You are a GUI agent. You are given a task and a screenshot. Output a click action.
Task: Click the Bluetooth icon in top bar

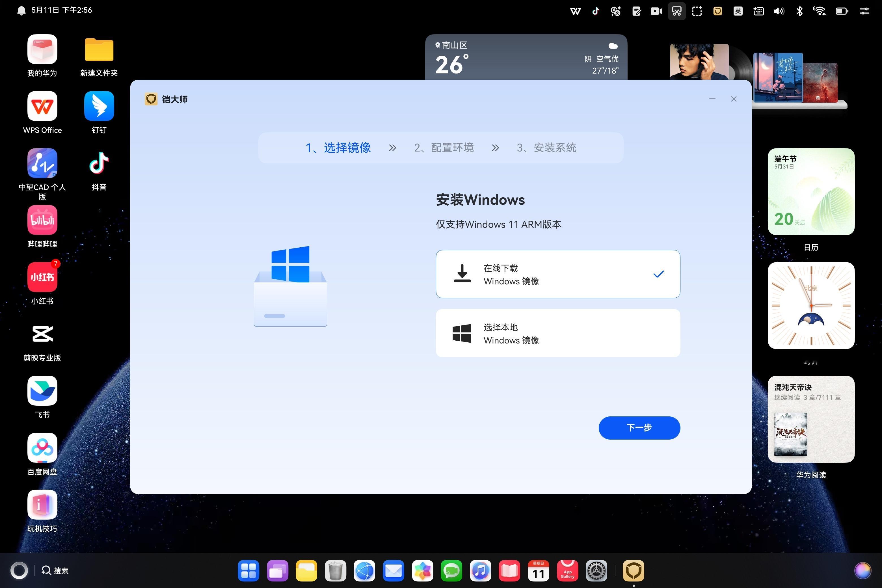tap(799, 11)
